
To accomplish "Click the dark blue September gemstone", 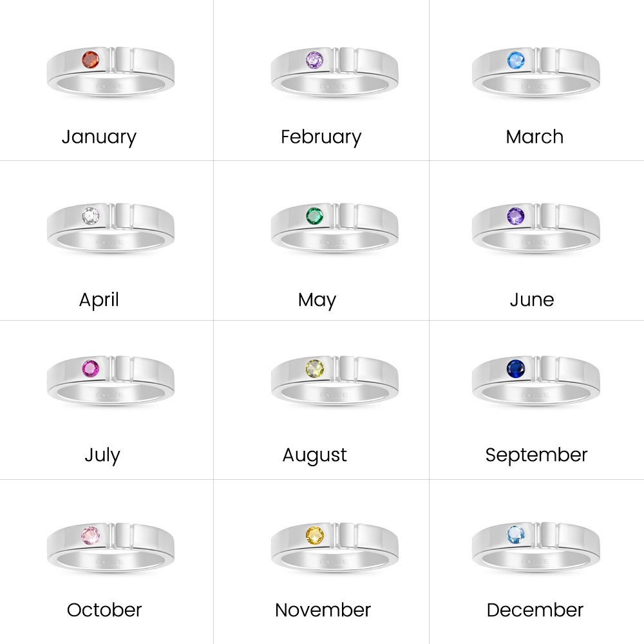I will [515, 369].
